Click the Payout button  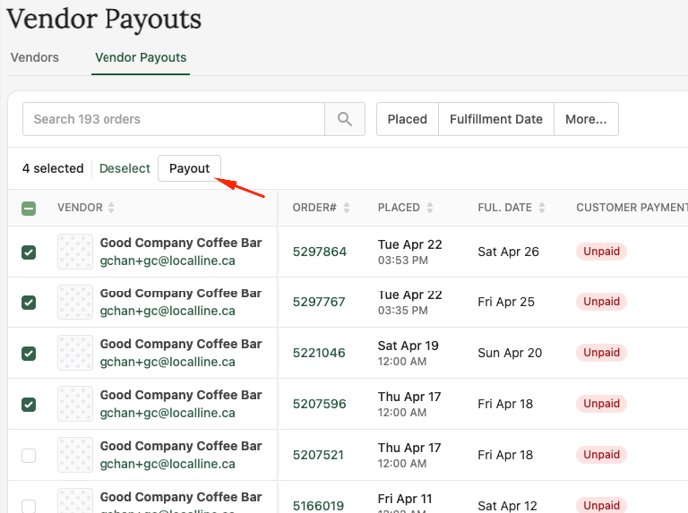[x=190, y=169]
